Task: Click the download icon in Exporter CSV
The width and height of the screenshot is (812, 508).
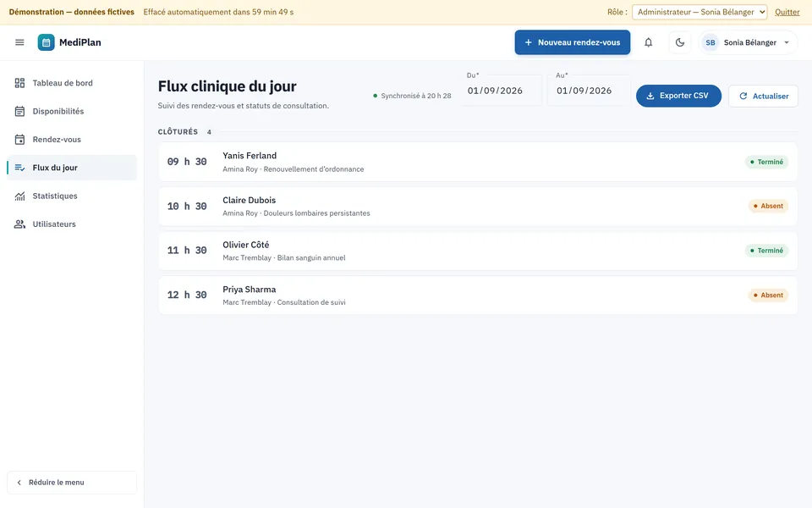Action: (650, 96)
